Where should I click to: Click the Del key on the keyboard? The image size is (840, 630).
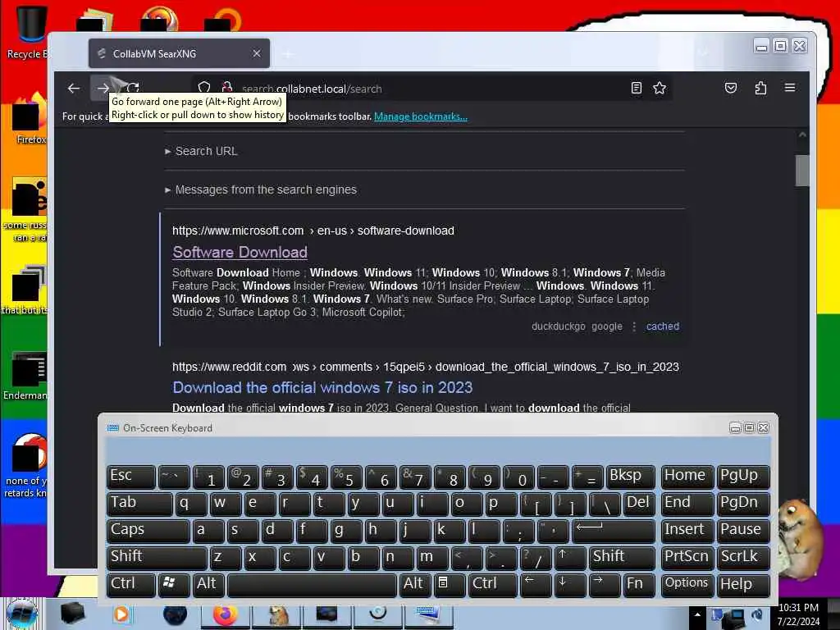(x=639, y=503)
